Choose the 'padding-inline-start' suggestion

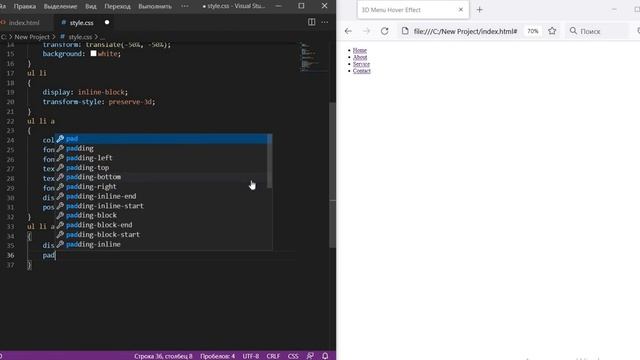162,206
